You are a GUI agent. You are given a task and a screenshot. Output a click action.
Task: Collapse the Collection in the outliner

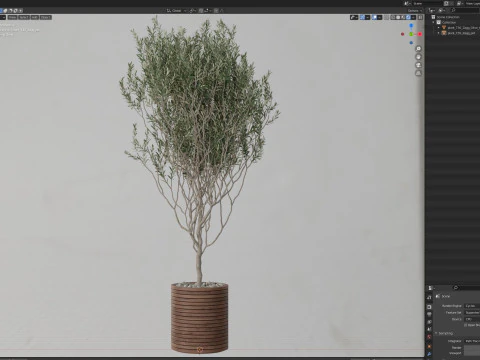click(x=433, y=22)
